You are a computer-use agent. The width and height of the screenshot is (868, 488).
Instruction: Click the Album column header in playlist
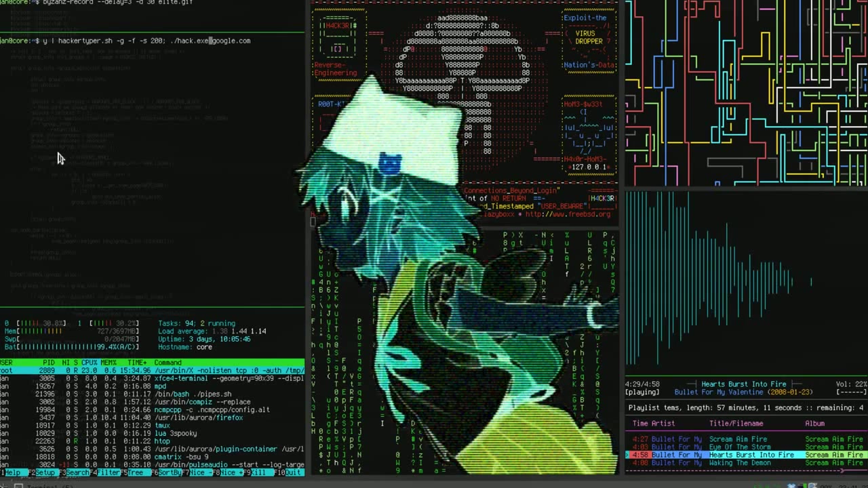tap(814, 424)
